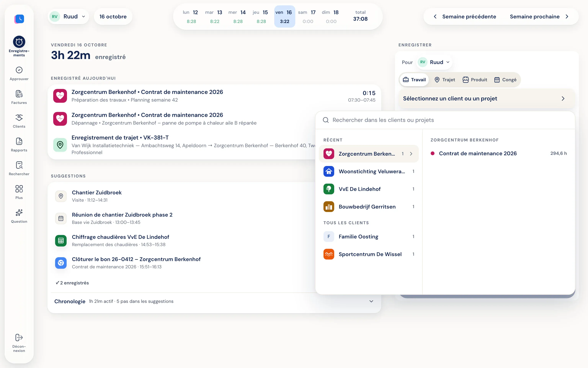
Task: Choose Bouwbedrijf Gerritsen client
Action: click(x=369, y=207)
